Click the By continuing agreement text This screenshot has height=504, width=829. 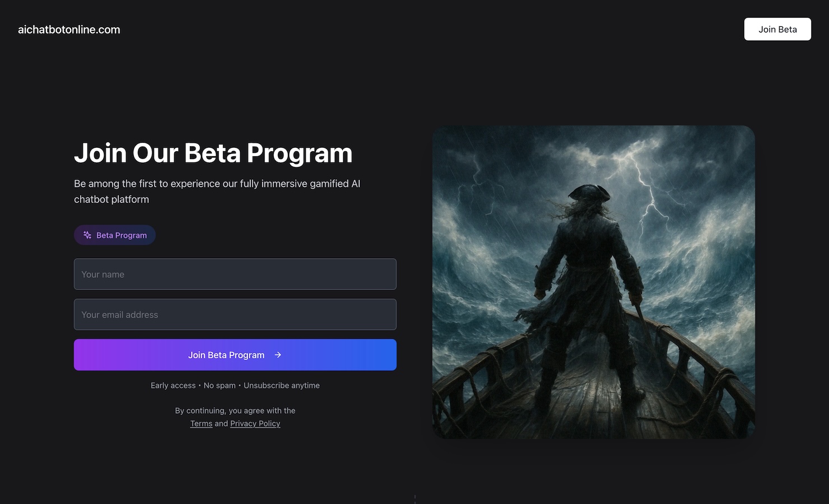(235, 410)
